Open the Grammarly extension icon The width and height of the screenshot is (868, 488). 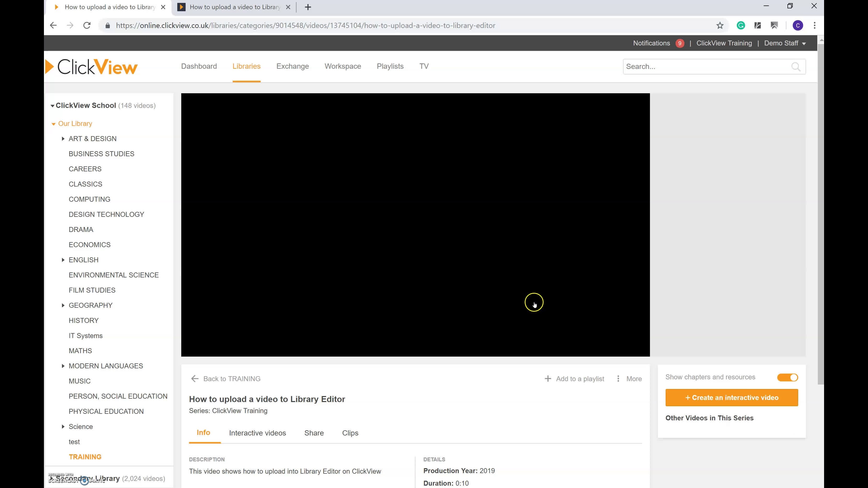point(741,25)
